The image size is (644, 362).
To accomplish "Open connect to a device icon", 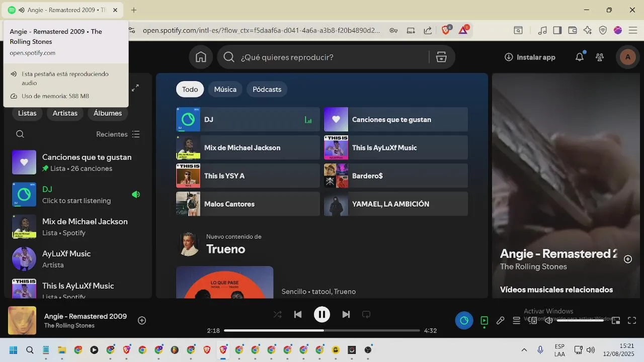I will [x=533, y=320].
